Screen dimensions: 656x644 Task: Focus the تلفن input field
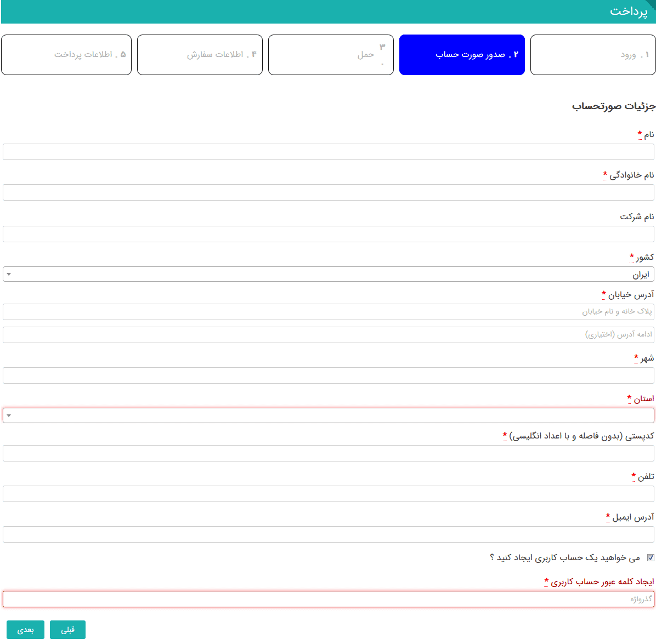click(x=329, y=494)
